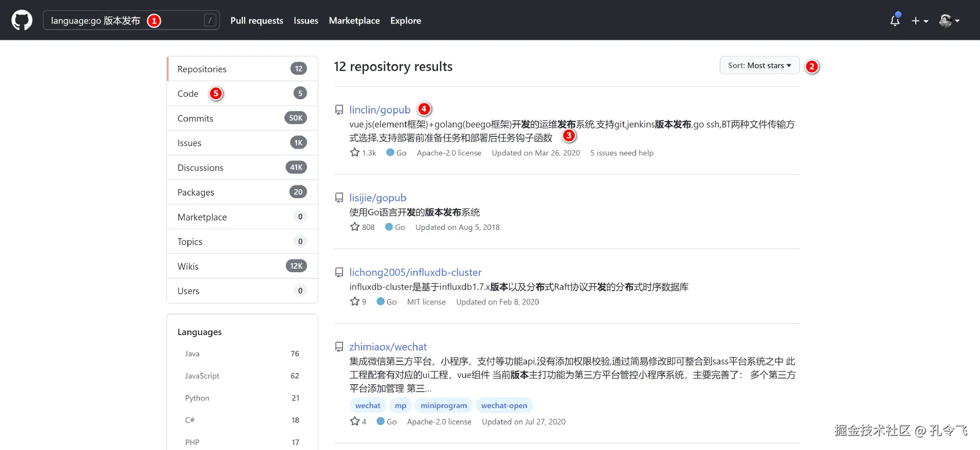Image resolution: width=980 pixels, height=450 pixels.
Task: Click the Languages section heading
Action: (x=200, y=332)
